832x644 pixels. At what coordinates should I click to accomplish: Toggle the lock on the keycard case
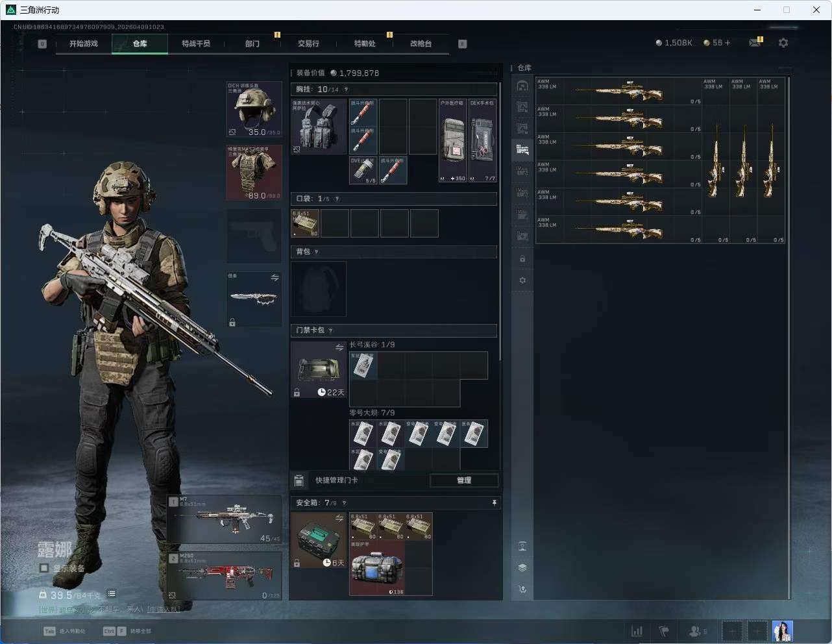297,393
